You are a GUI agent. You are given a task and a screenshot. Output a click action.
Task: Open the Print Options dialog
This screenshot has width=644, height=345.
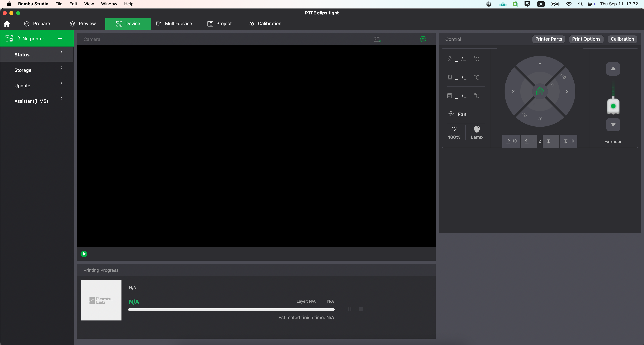pos(586,39)
